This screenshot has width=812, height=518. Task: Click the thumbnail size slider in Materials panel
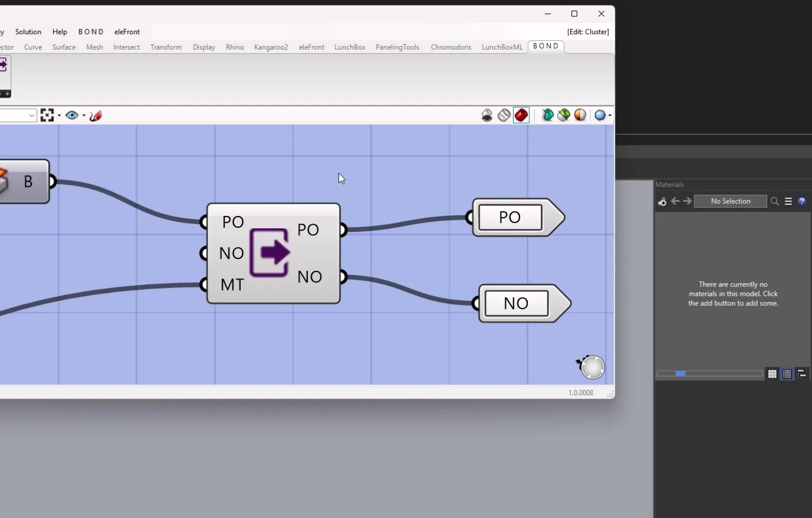click(710, 374)
